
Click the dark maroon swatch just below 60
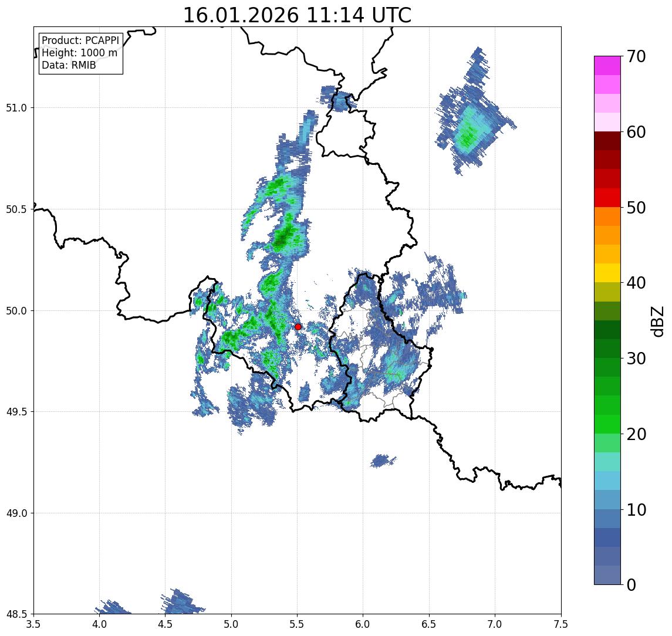tap(607, 141)
